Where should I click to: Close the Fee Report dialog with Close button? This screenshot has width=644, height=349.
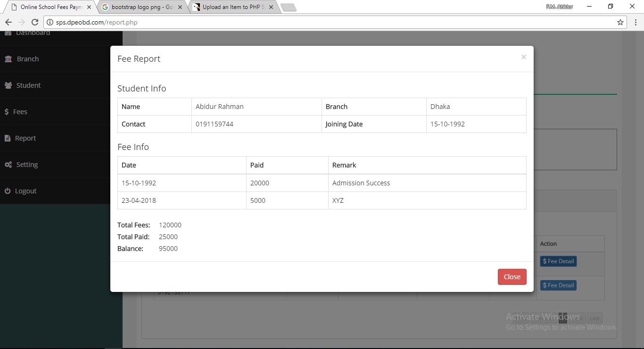click(512, 277)
